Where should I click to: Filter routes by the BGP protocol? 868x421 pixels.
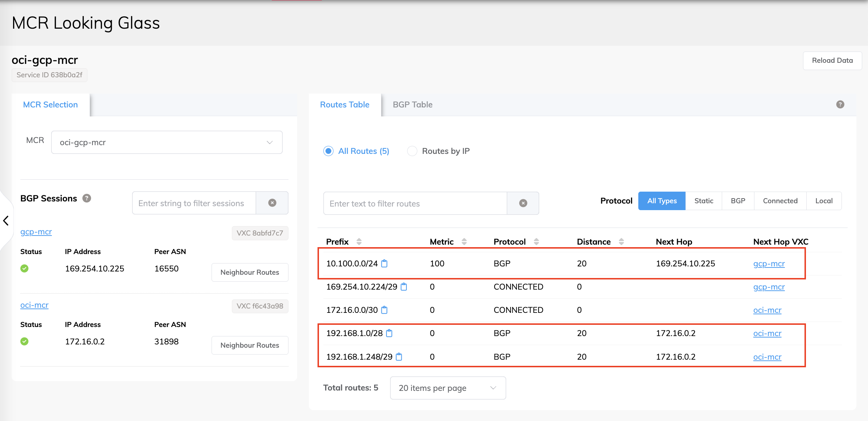(x=738, y=201)
